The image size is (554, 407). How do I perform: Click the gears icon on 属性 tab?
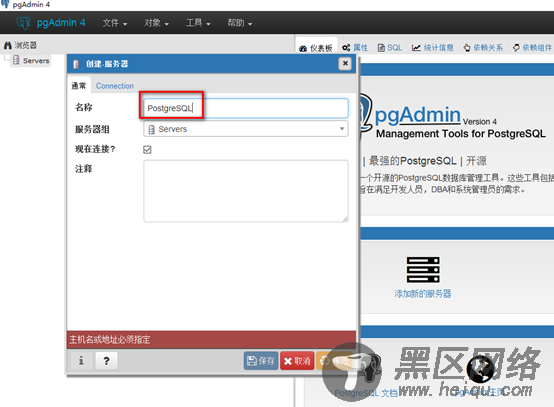coord(346,48)
